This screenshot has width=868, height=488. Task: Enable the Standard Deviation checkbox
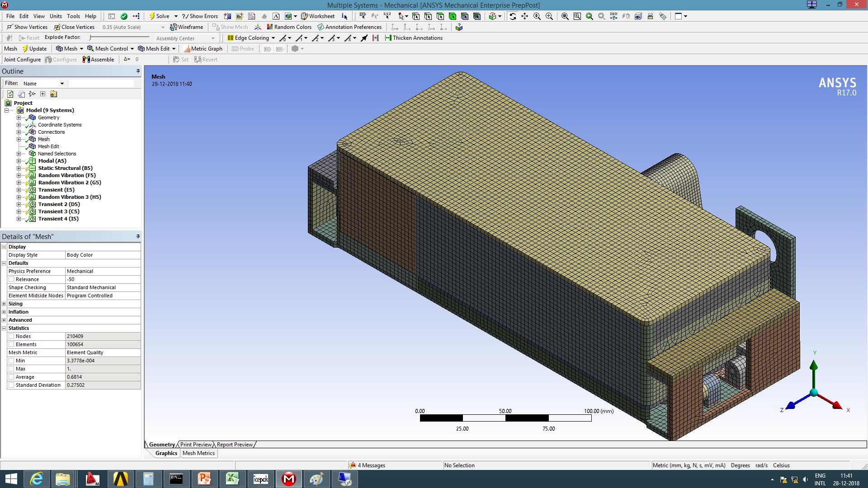(11, 385)
